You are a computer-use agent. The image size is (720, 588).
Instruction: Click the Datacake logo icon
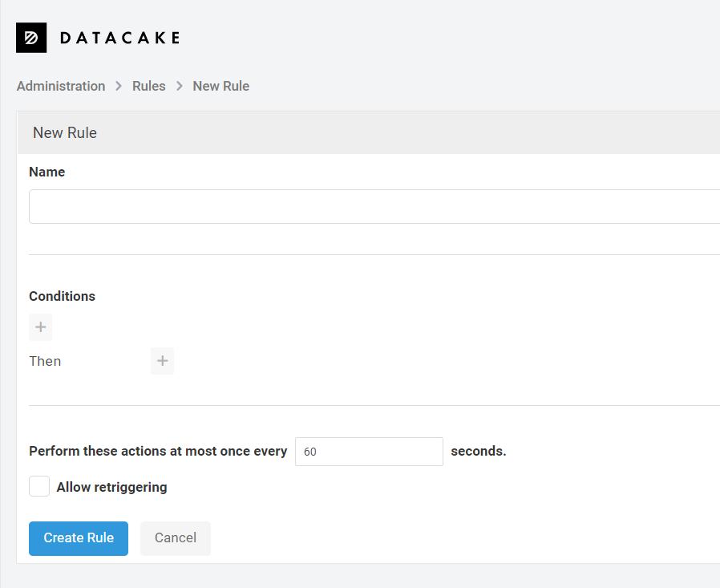(x=31, y=38)
